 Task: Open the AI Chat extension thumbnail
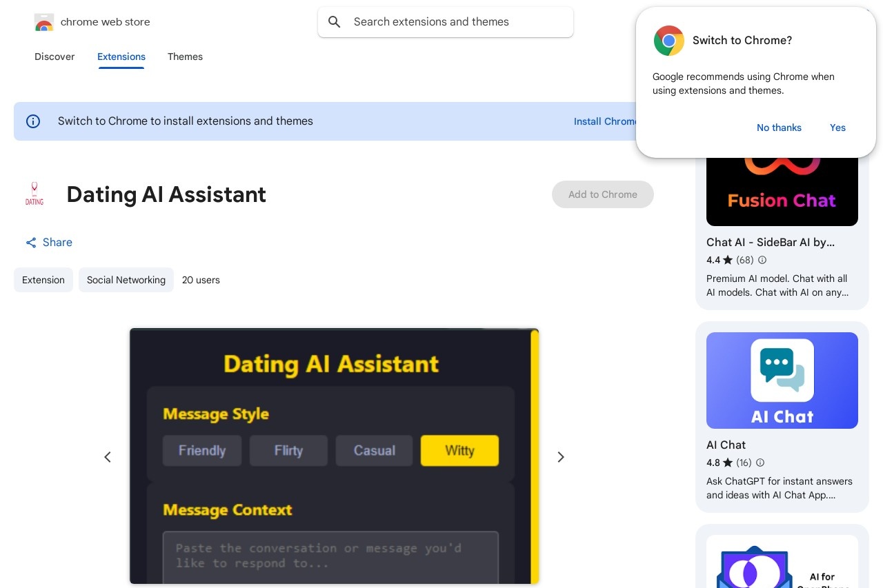click(x=782, y=381)
